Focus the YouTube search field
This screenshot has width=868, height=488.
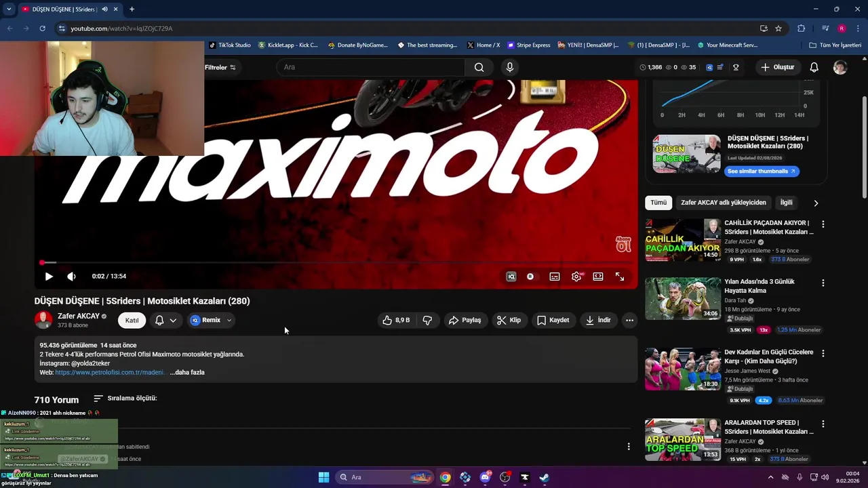370,67
